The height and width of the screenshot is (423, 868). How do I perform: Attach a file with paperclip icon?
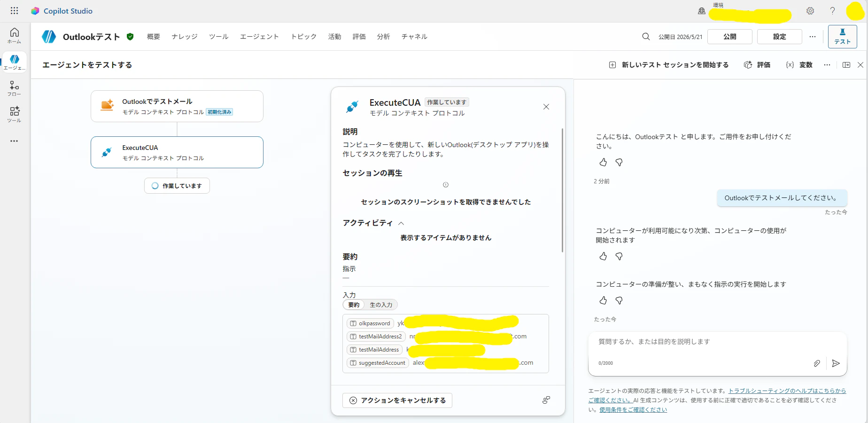[817, 363]
